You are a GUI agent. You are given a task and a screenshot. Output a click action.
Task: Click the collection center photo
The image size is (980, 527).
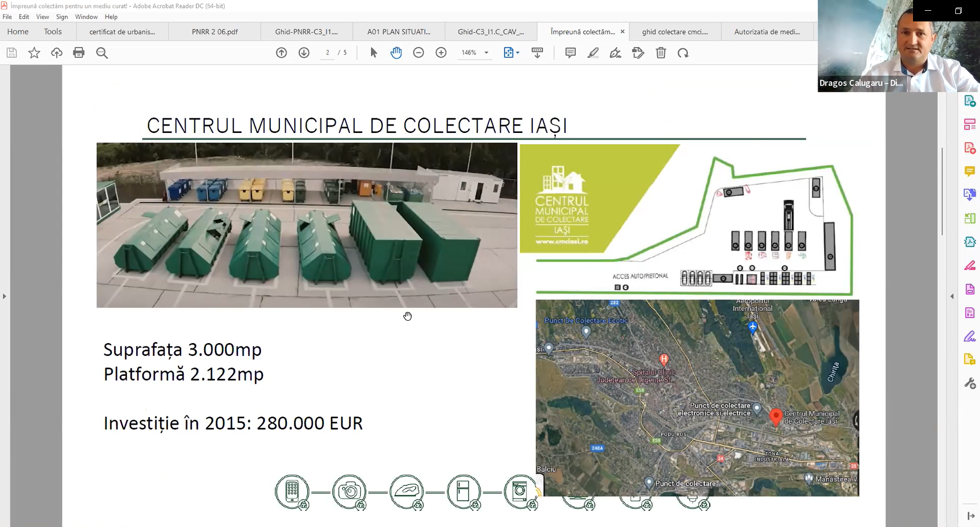[x=307, y=225]
